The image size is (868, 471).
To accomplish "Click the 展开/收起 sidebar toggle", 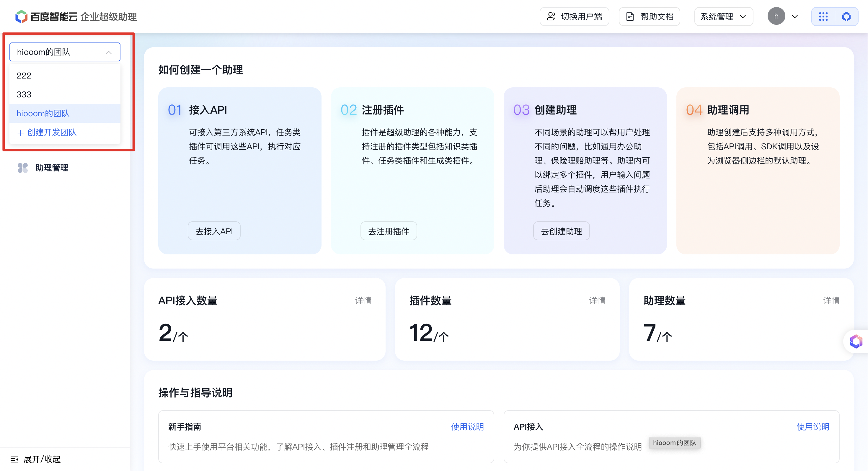I will pyautogui.click(x=35, y=459).
